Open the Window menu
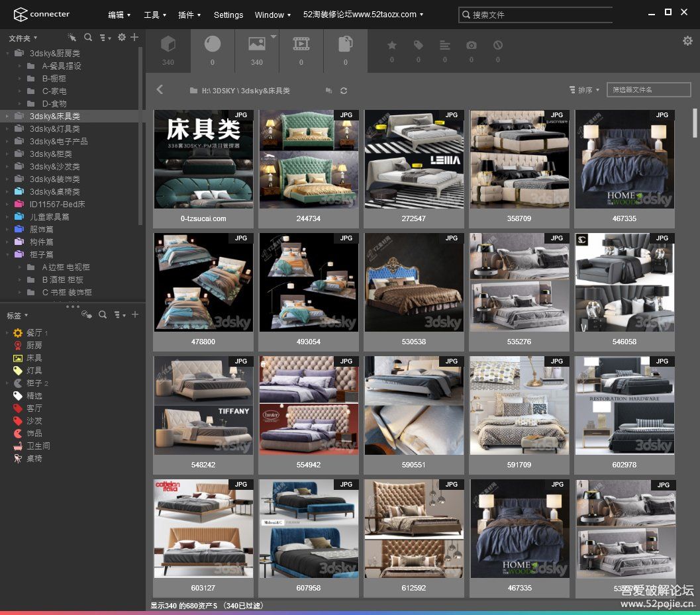Image resolution: width=700 pixels, height=615 pixels. coord(272,15)
